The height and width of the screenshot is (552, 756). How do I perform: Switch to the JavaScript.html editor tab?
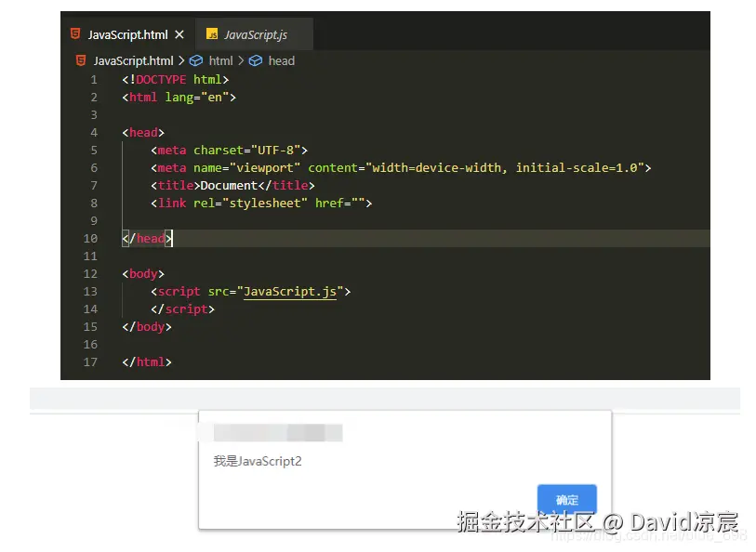click(x=128, y=34)
